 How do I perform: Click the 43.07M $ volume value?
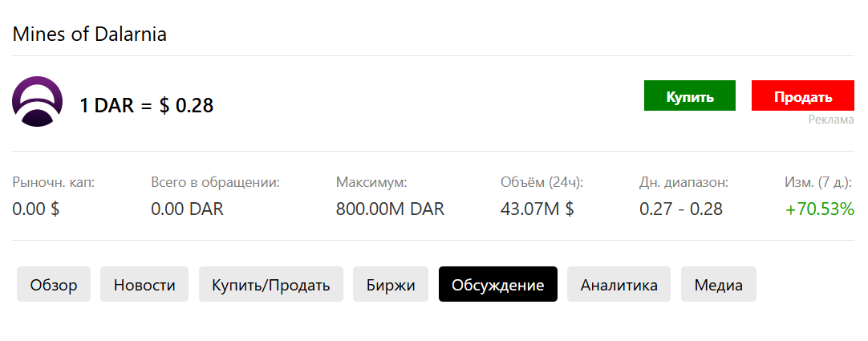[x=537, y=209]
